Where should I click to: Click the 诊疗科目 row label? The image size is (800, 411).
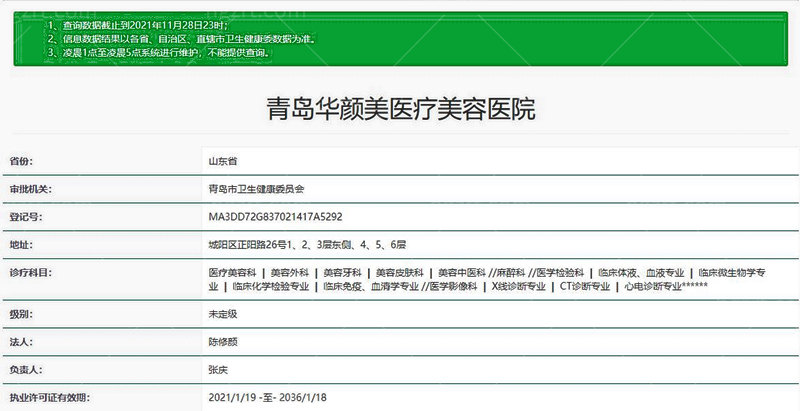click(31, 273)
